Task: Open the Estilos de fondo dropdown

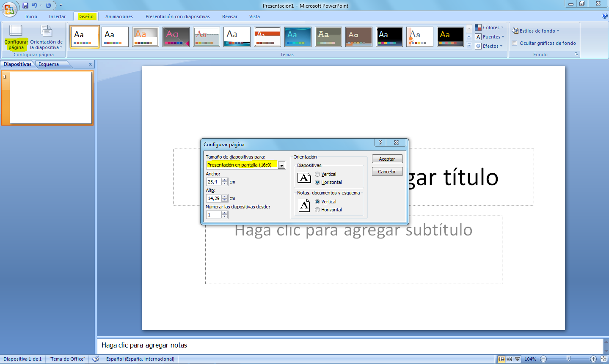Action: click(536, 31)
